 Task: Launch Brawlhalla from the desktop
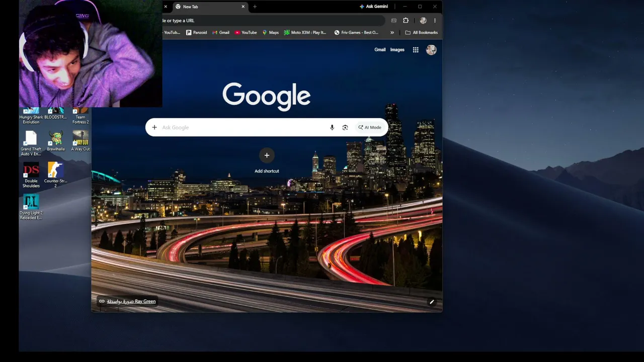(56, 141)
